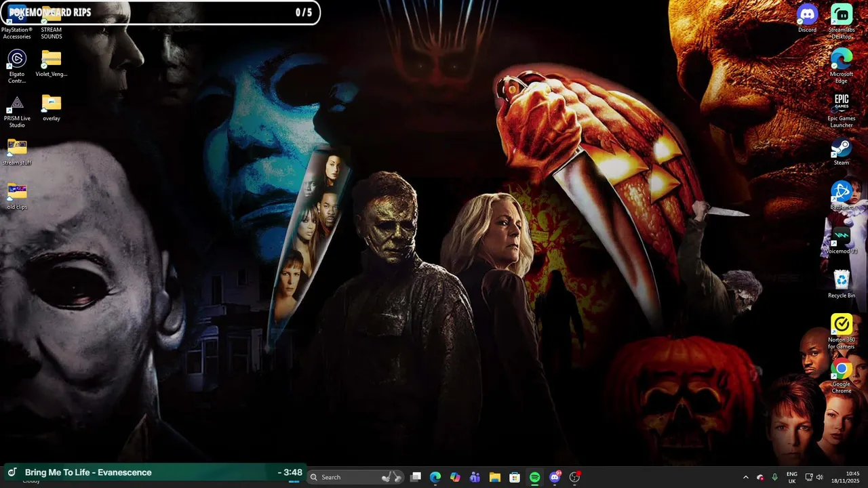Open the Battle.net desktop shortcut
Screen dimensions: 868x488
842,196
